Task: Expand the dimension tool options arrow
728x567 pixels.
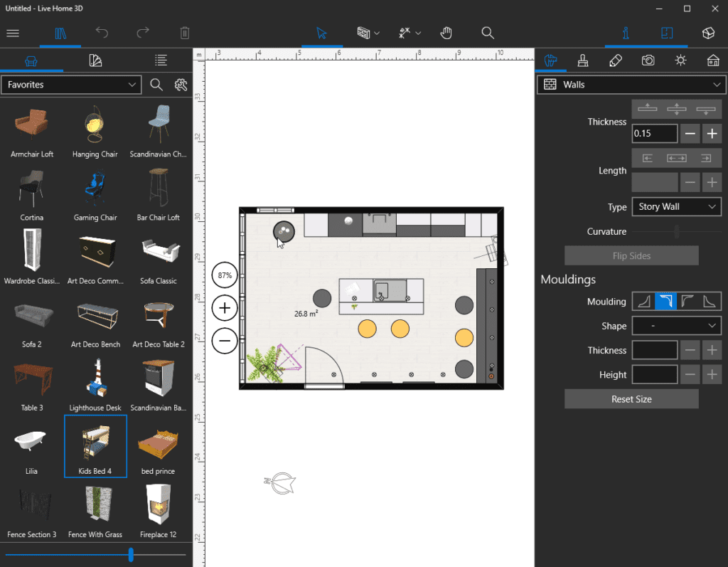Action: (x=418, y=33)
